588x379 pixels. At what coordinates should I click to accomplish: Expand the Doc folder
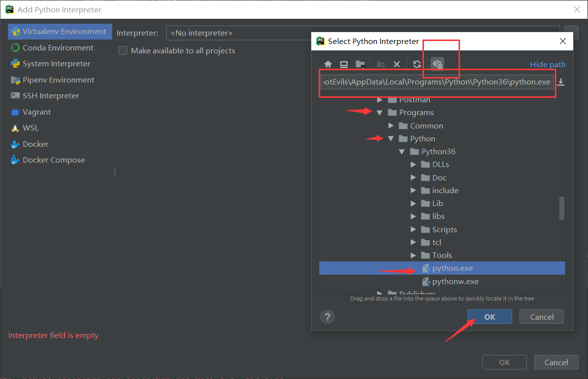coord(413,178)
